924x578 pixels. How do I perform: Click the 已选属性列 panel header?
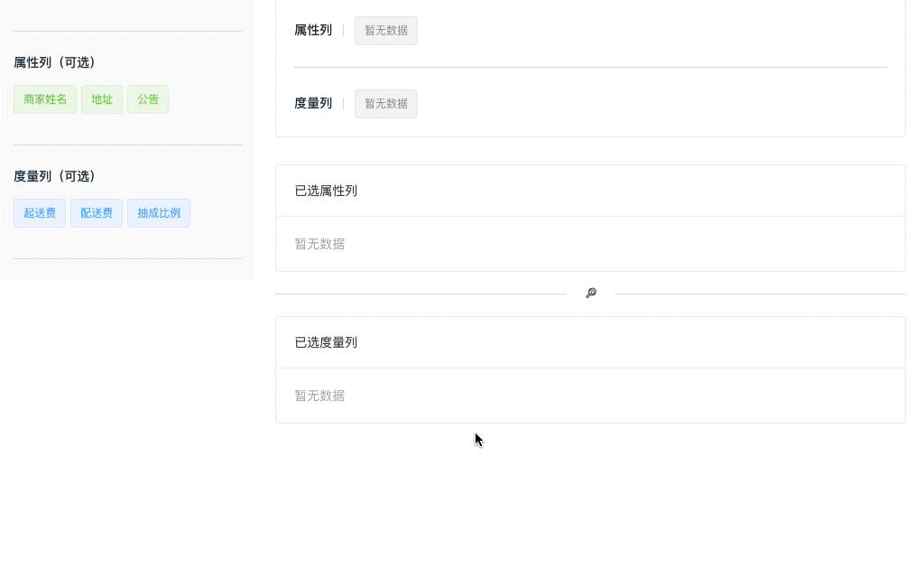[x=325, y=191]
